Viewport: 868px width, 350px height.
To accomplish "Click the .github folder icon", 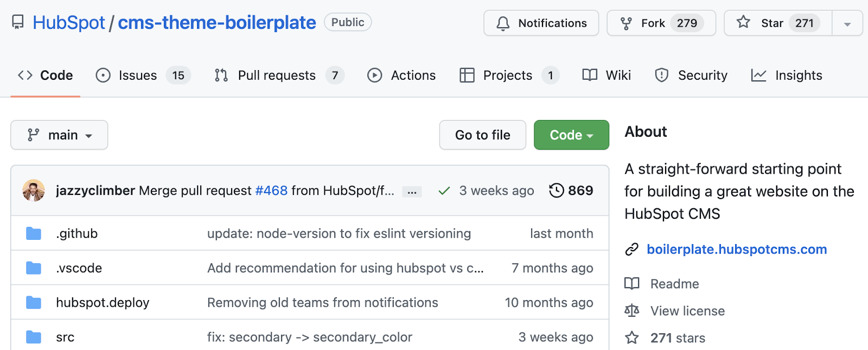I will click(x=34, y=234).
